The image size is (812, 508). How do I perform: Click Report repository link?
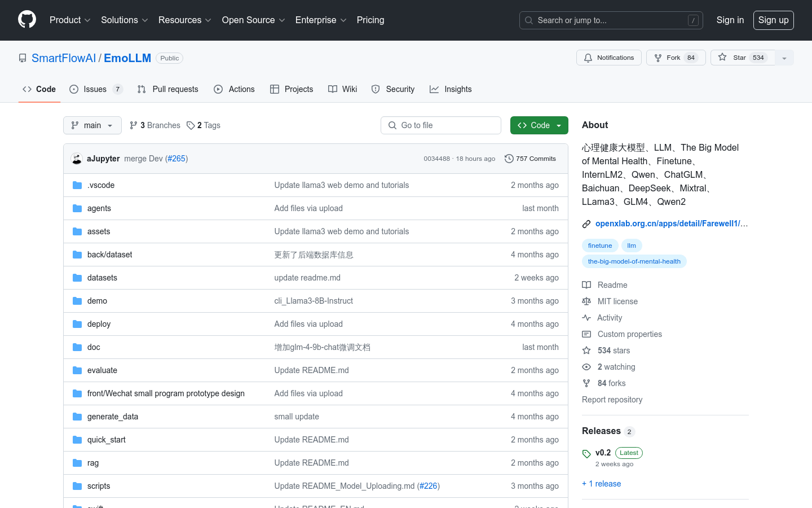tap(612, 400)
